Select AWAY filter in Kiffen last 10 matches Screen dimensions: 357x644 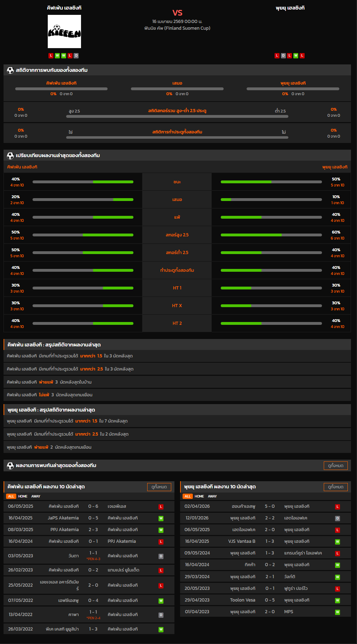36,496
